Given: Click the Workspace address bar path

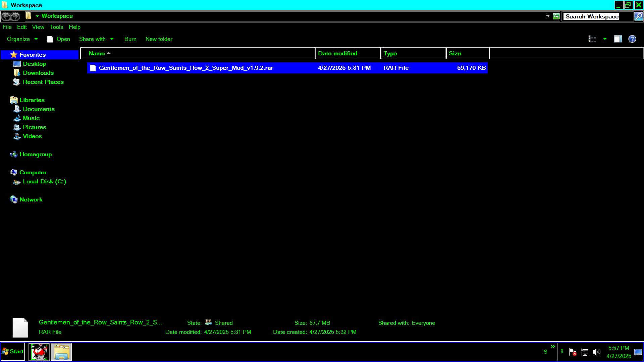Looking at the screenshot, I should [57, 16].
